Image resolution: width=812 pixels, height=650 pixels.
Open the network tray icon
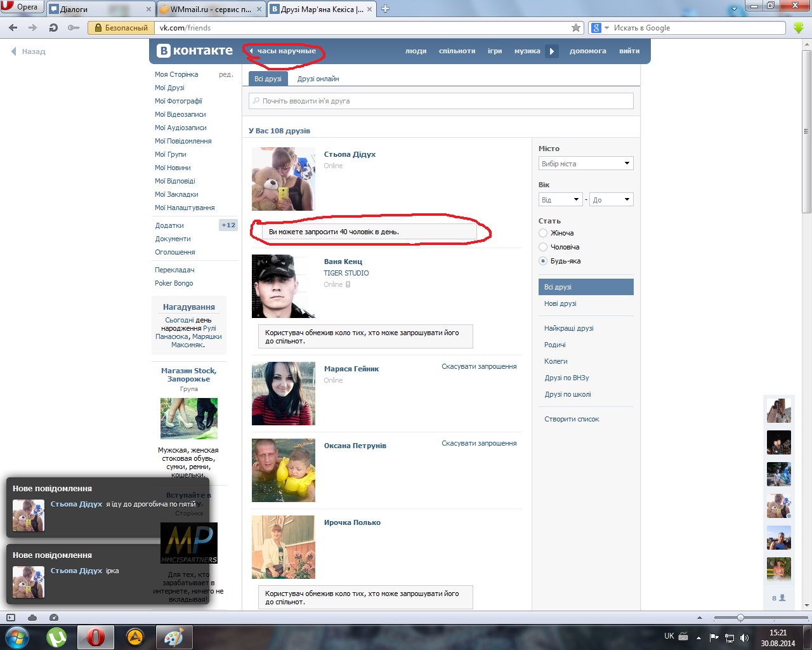tap(730, 637)
